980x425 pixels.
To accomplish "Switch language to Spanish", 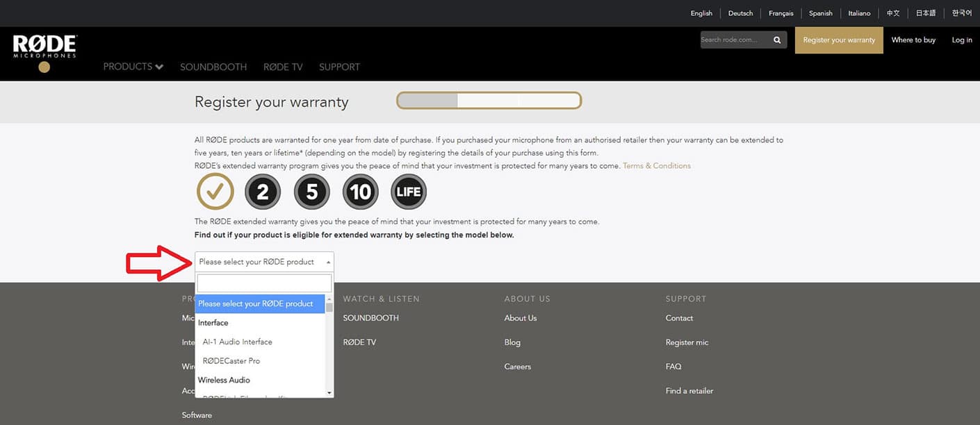I will 821,13.
